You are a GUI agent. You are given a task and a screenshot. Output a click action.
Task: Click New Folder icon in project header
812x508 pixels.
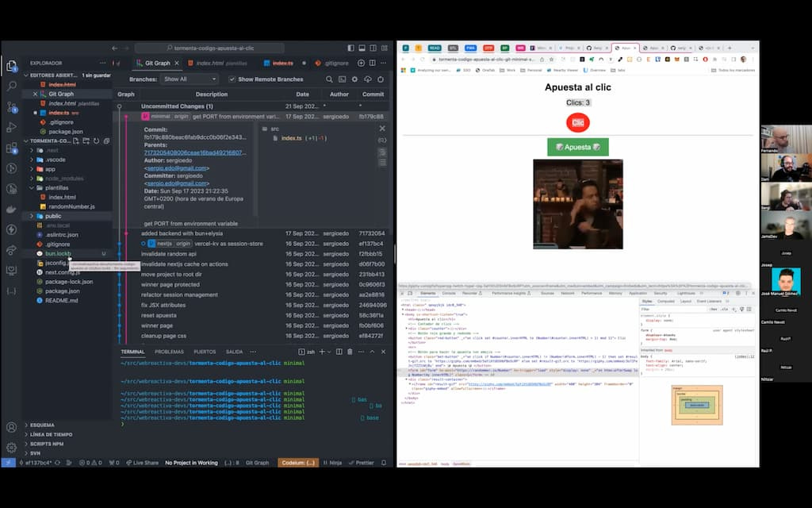pyautogui.click(x=86, y=141)
